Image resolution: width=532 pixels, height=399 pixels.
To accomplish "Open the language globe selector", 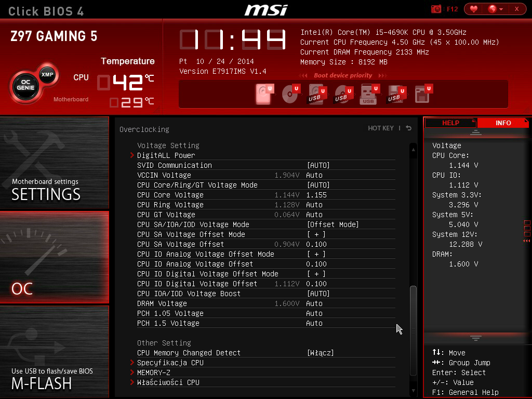I will 495,9.
